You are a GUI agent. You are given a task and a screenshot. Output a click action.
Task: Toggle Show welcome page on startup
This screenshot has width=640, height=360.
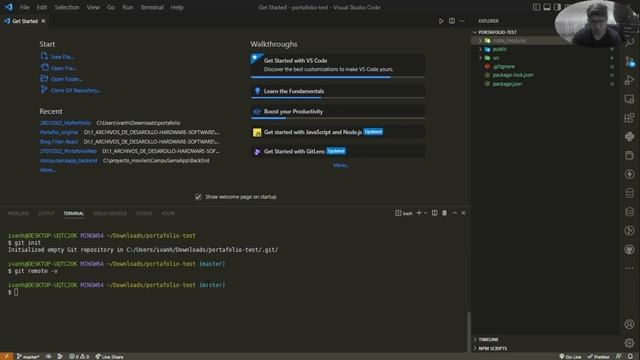click(198, 197)
